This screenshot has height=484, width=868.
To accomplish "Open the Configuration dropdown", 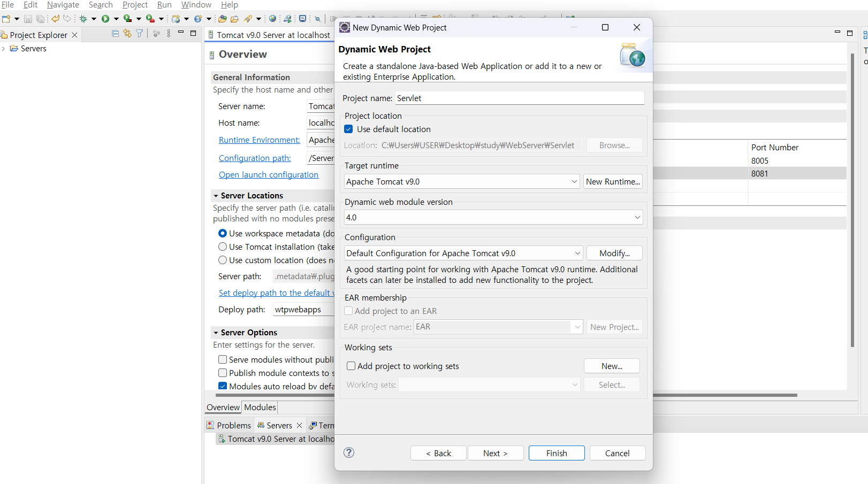I will click(577, 253).
